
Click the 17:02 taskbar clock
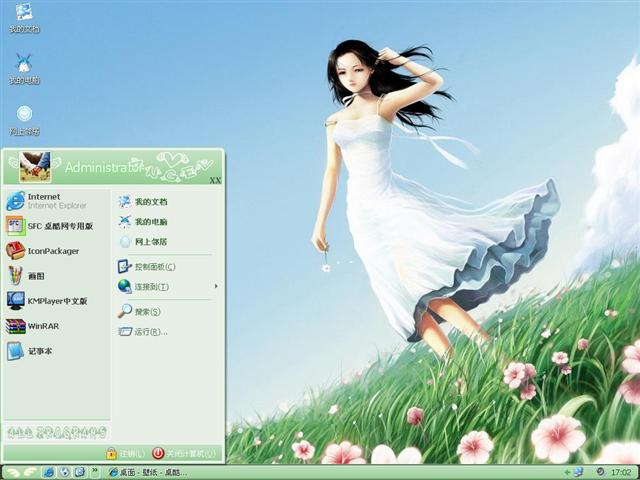(x=621, y=473)
